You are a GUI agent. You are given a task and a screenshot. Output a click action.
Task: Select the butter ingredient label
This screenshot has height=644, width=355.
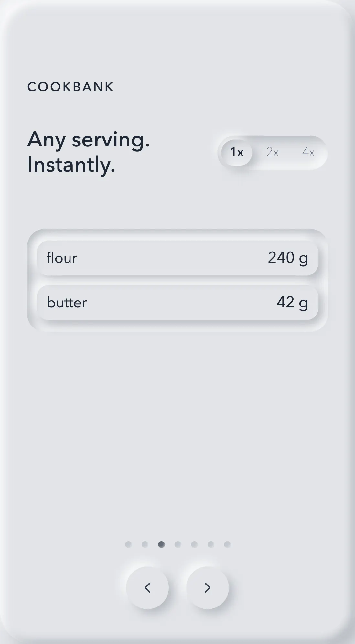pyautogui.click(x=67, y=303)
